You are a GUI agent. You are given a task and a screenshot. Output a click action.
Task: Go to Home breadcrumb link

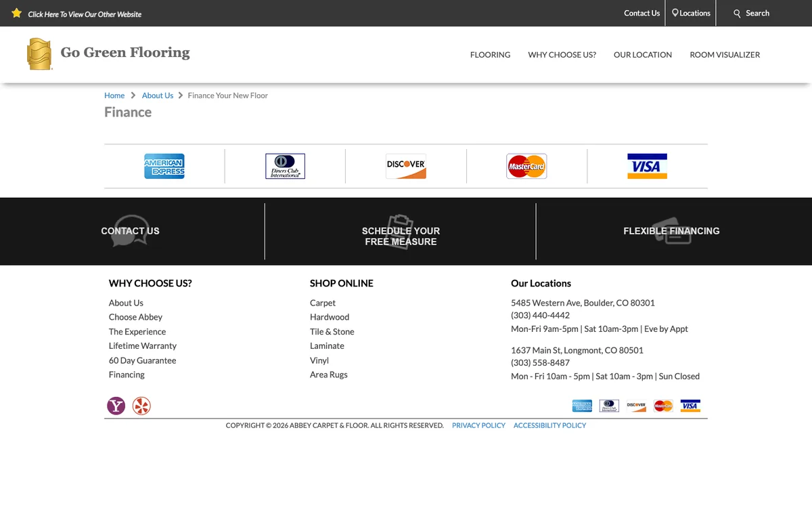point(114,96)
